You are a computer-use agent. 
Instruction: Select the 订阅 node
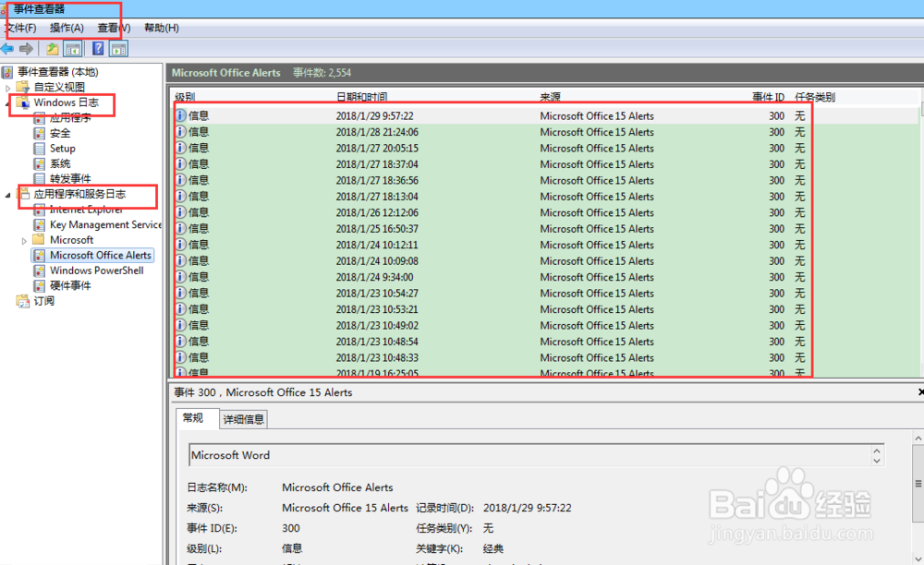pyautogui.click(x=44, y=301)
